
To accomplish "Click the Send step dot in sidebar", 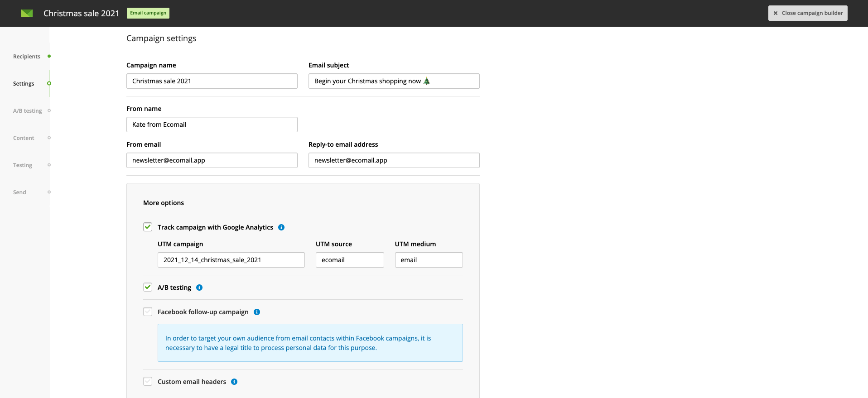I will 49,192.
